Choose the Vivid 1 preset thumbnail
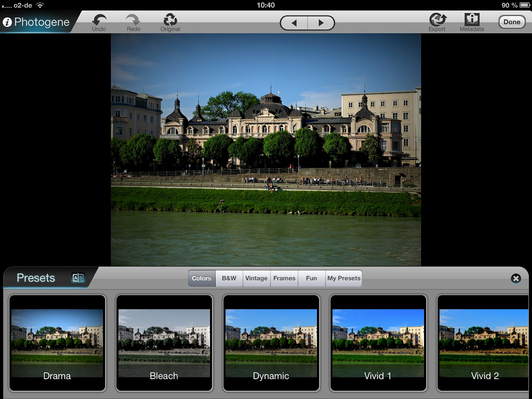 pyautogui.click(x=378, y=343)
